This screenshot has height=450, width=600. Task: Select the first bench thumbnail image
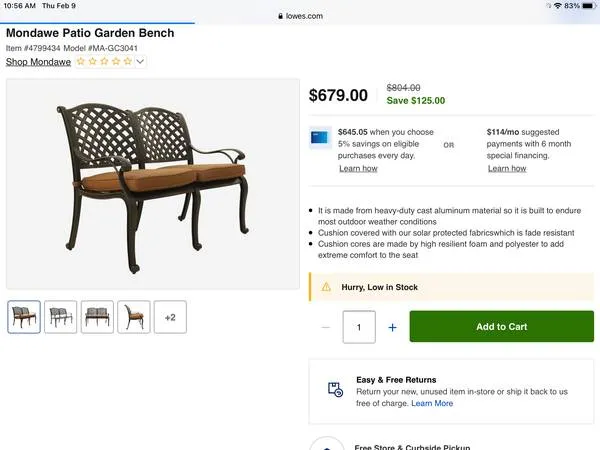[x=24, y=317]
